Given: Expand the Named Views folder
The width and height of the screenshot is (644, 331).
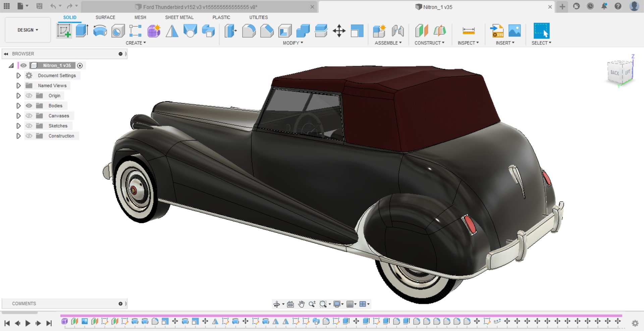Looking at the screenshot, I should (18, 86).
